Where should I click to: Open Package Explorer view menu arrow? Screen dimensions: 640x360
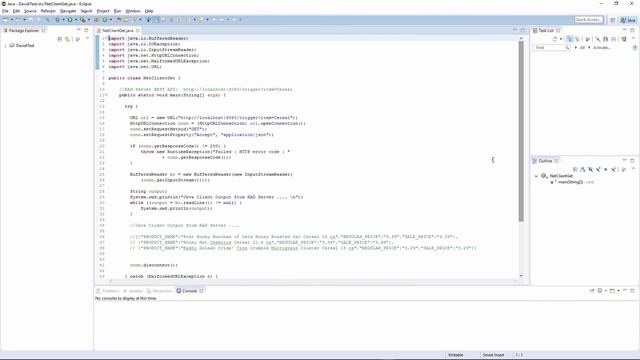[87, 39]
